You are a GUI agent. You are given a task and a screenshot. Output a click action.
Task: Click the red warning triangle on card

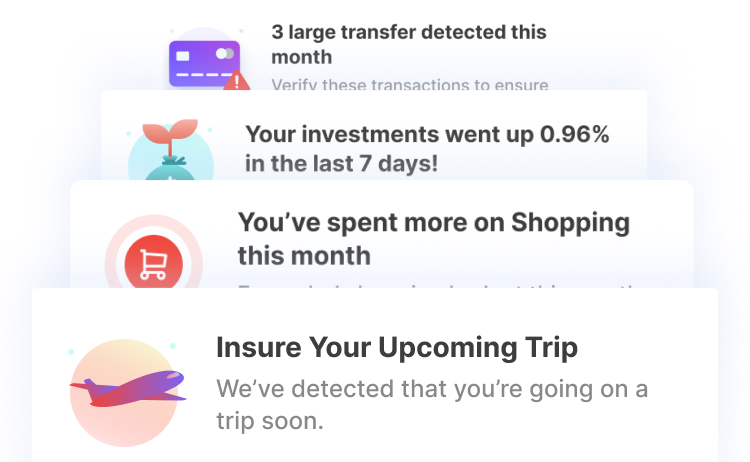(236, 81)
